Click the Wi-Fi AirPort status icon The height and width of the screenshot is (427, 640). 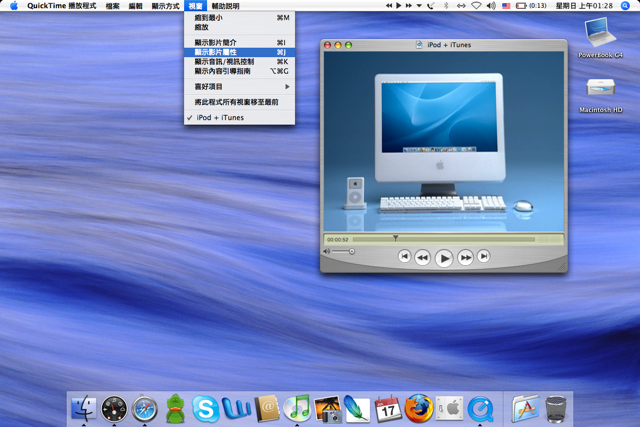click(x=476, y=6)
